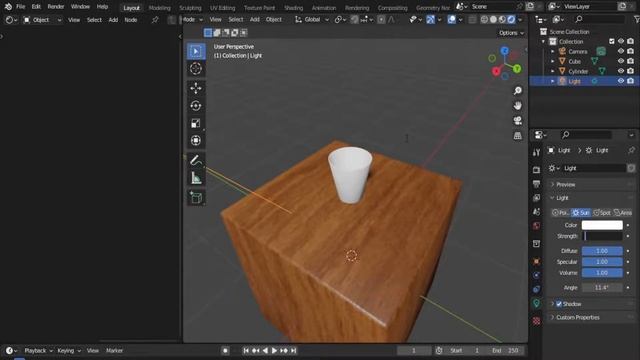Click the light Color swatch
The image size is (640, 360).
tap(602, 225)
